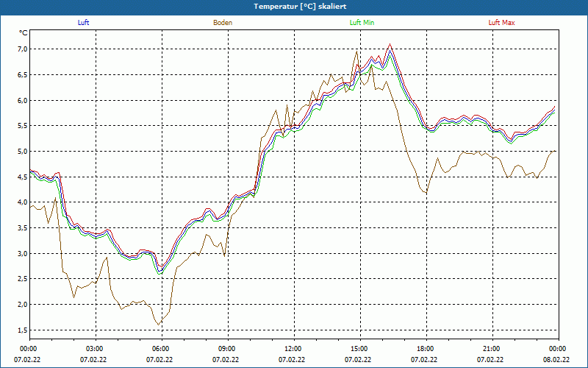
Task: Select the brown 'Boden' legend label
Action: tap(223, 23)
